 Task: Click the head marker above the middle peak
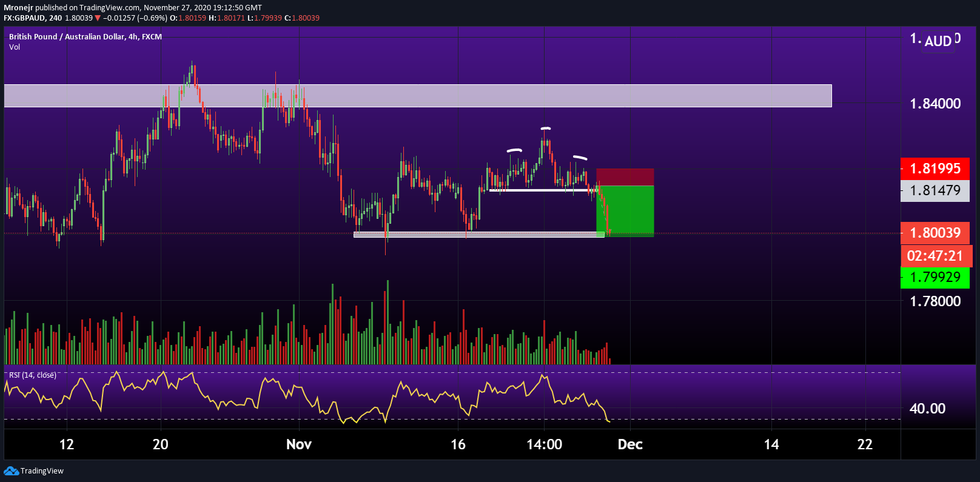coord(546,129)
